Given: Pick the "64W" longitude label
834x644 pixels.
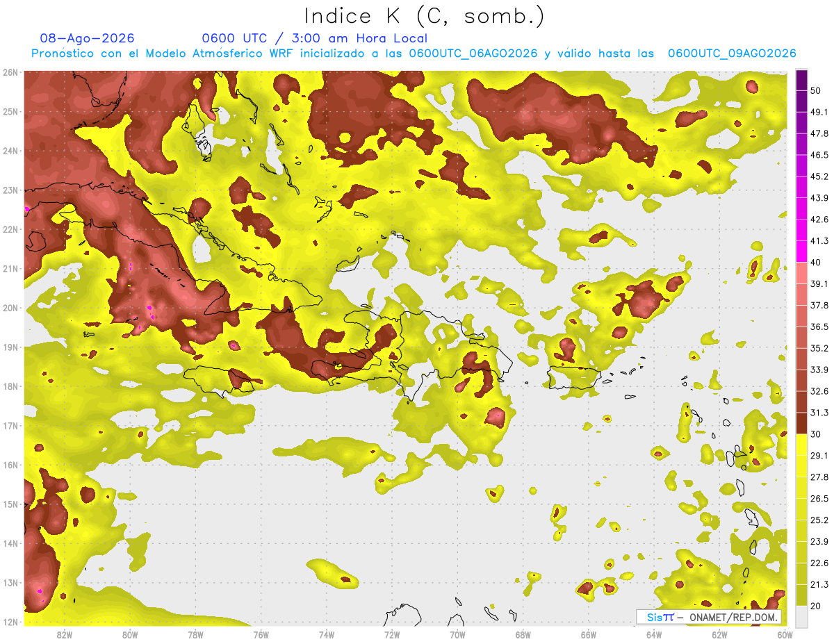Looking at the screenshot, I should (654, 634).
